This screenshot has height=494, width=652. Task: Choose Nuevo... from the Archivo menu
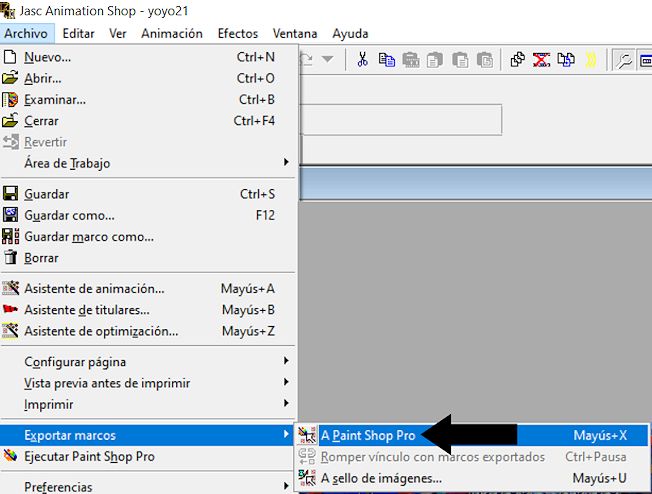(x=148, y=57)
